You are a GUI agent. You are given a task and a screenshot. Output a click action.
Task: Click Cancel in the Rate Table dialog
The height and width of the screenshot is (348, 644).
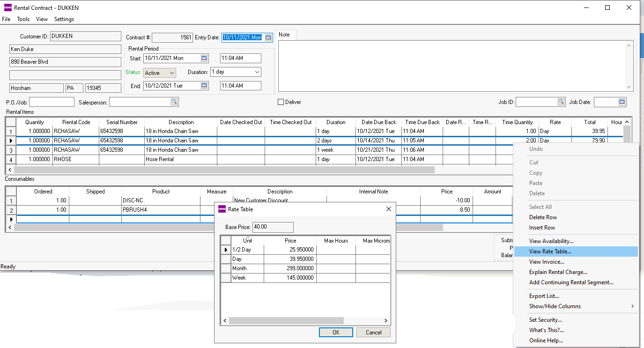coord(373,333)
